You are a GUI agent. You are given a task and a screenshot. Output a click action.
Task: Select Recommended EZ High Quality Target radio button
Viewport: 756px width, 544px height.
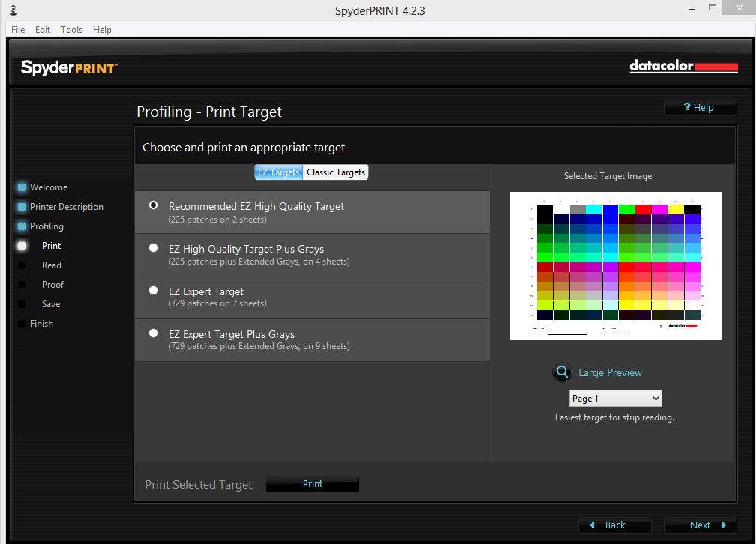[x=153, y=205]
